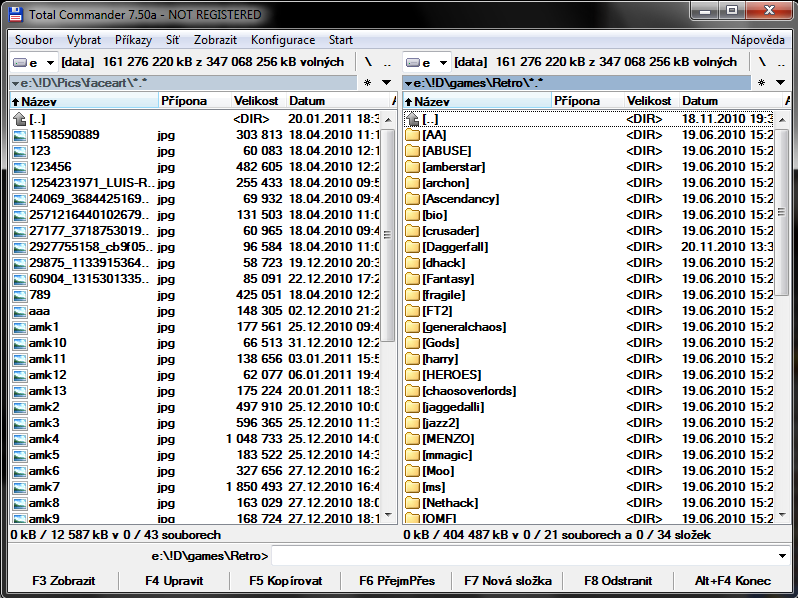Screen dimensions: 798x598
Task: Open the Zobrazit menu
Action: tap(215, 40)
